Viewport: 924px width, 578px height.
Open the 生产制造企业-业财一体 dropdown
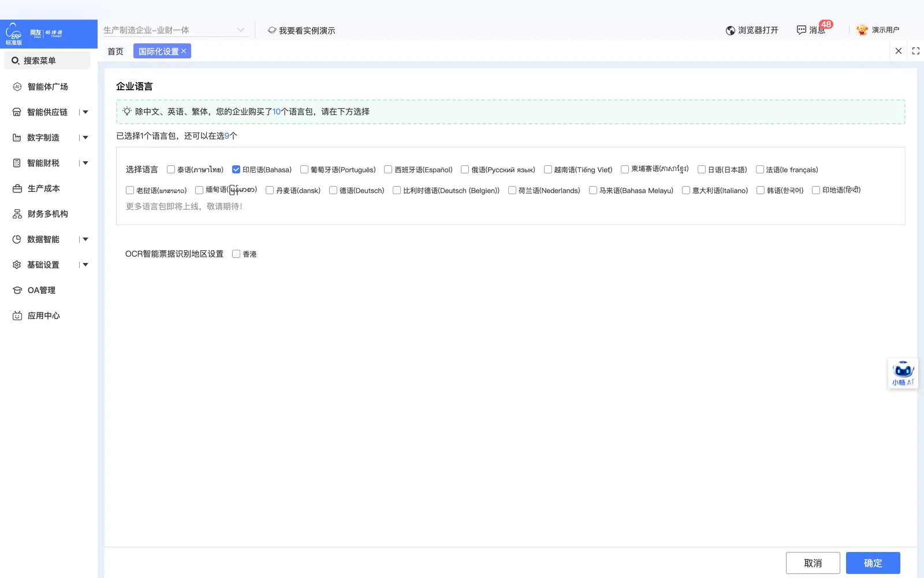coord(175,30)
